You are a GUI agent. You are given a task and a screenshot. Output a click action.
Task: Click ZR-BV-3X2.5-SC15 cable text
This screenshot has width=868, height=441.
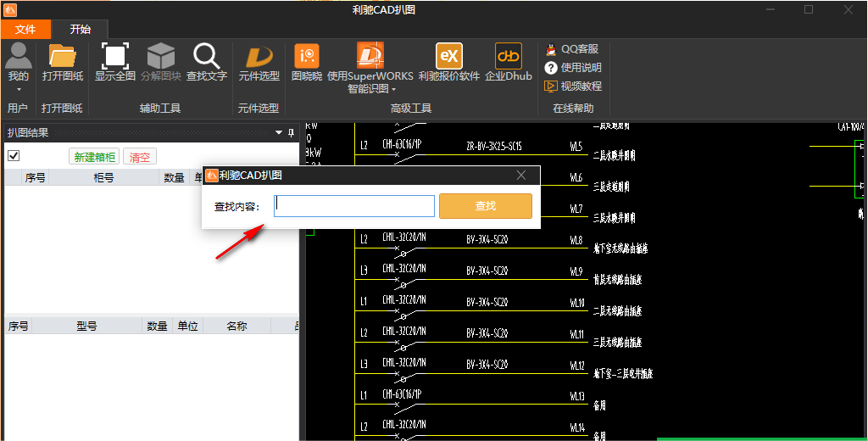[x=494, y=146]
